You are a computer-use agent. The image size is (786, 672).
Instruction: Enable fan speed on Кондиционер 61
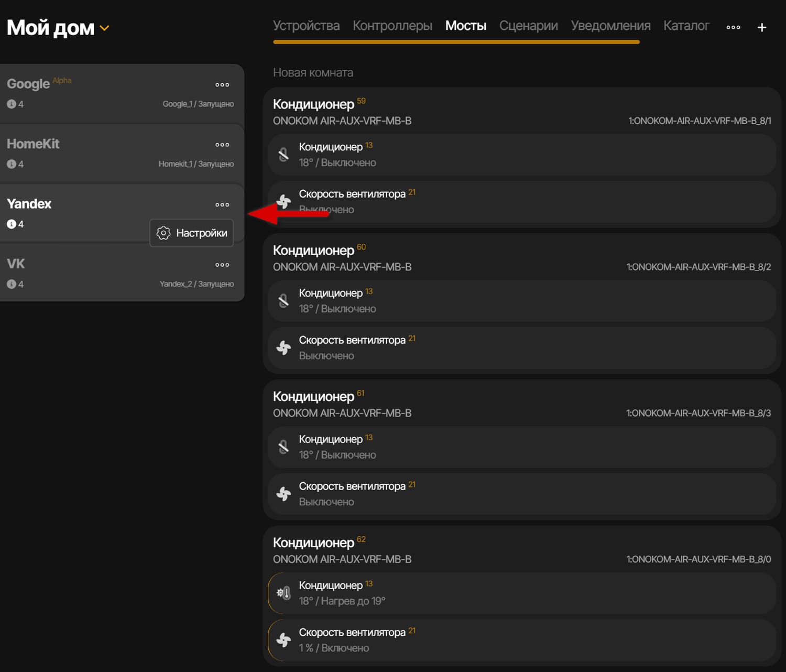tap(283, 493)
